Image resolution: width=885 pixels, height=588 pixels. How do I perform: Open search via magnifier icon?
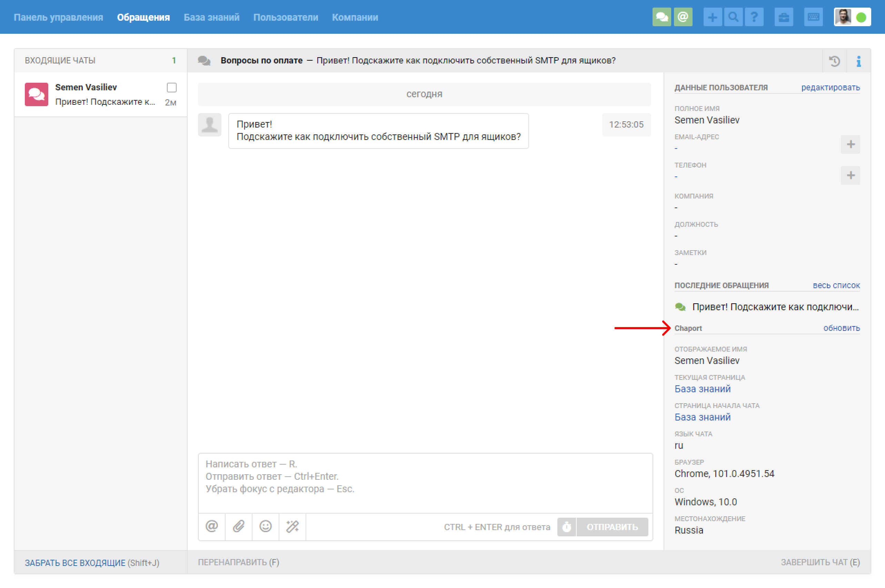point(733,17)
